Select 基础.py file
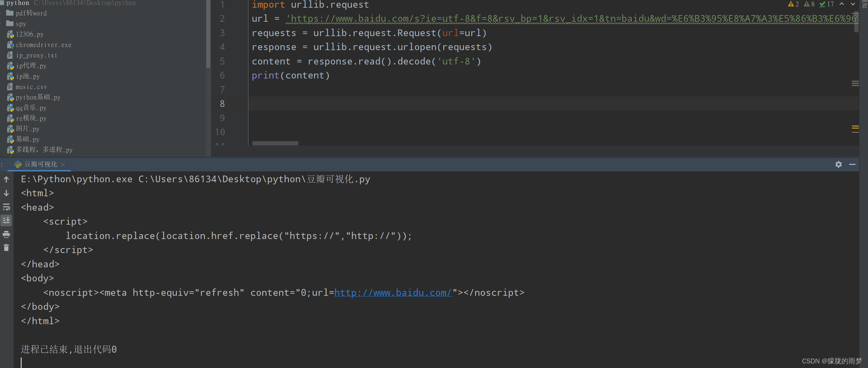 coord(23,139)
